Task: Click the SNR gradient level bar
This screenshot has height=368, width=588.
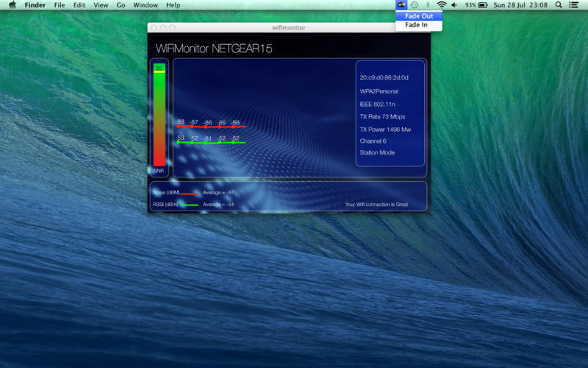Action: click(159, 115)
